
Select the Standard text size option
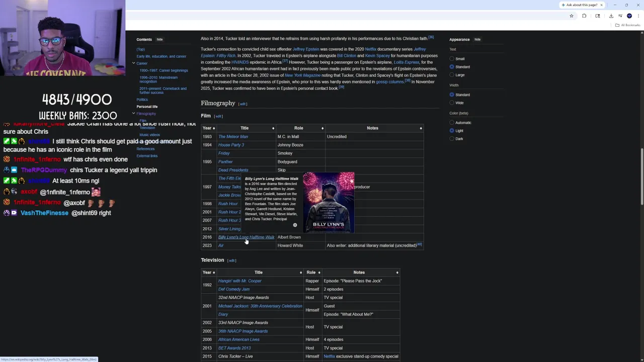point(452,67)
